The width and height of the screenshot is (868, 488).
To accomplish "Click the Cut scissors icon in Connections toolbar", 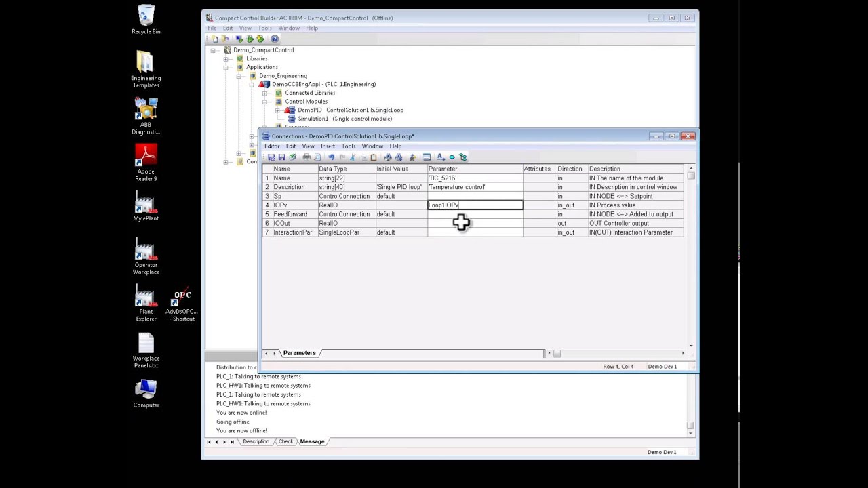I will 353,157.
